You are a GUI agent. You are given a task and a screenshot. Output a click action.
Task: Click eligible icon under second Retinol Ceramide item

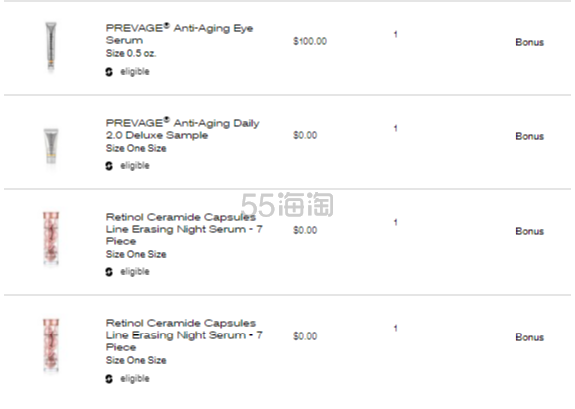[109, 379]
